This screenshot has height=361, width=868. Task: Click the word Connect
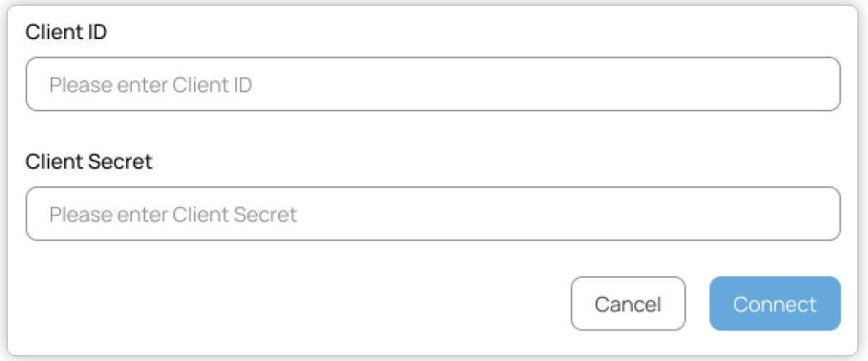(x=775, y=304)
